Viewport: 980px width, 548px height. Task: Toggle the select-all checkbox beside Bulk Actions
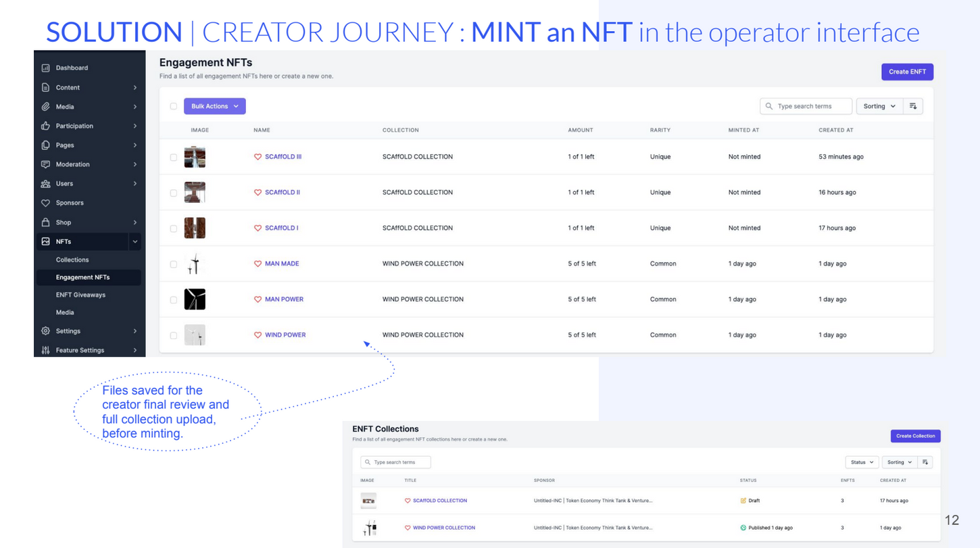(174, 106)
